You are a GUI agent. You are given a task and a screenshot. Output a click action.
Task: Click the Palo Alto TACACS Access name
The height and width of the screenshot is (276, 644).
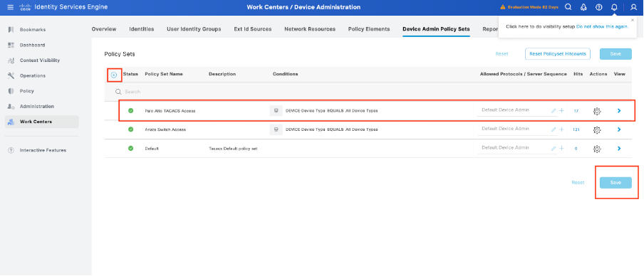pos(170,111)
